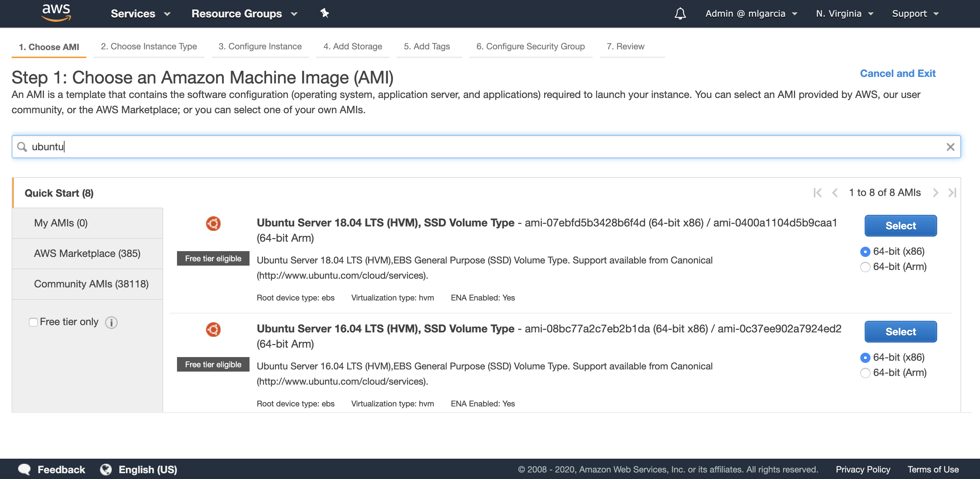Open the N. Virginia region dropdown
The width and height of the screenshot is (980, 479).
click(844, 14)
